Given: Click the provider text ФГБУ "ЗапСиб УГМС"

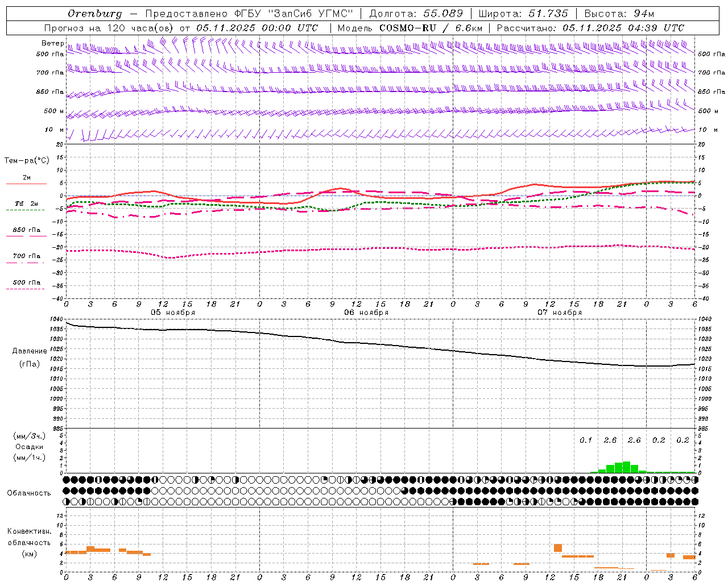Looking at the screenshot, I should (x=294, y=14).
